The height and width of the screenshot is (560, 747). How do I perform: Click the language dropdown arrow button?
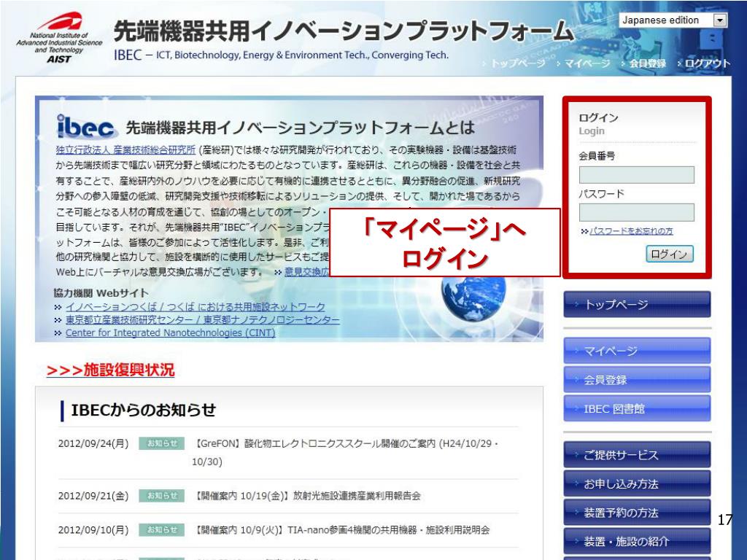click(720, 20)
